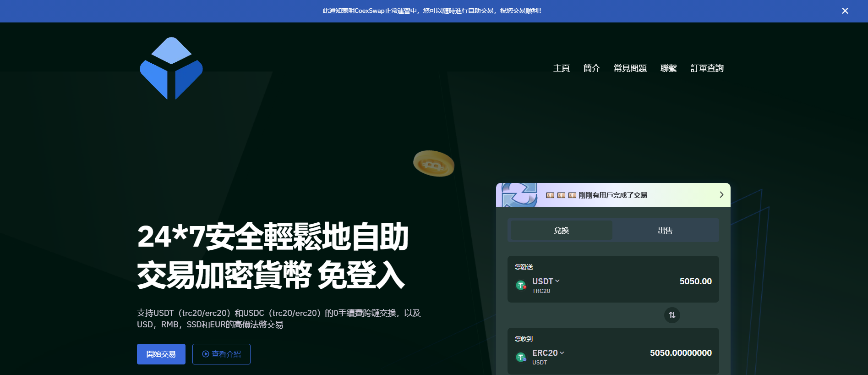Click the receive amount 5050.00000000 field
The height and width of the screenshot is (375, 868).
681,353
